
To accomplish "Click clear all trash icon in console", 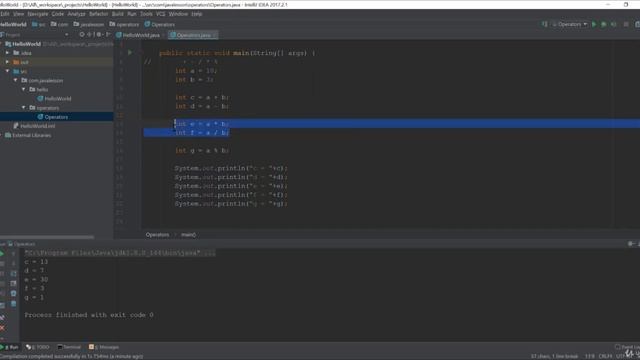I will click(x=13, y=304).
